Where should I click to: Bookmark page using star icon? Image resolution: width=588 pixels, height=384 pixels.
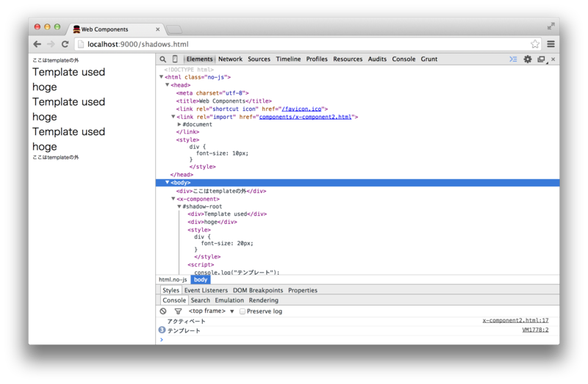click(x=535, y=44)
